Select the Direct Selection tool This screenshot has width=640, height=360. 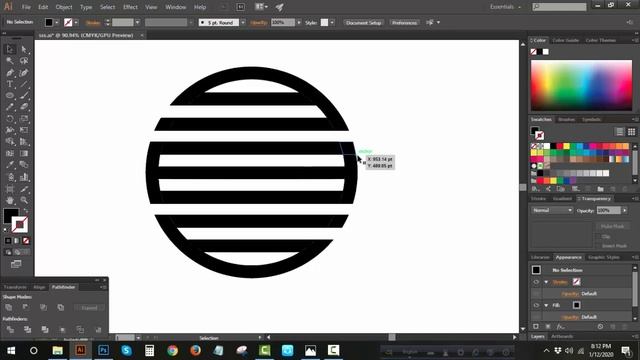(24, 49)
